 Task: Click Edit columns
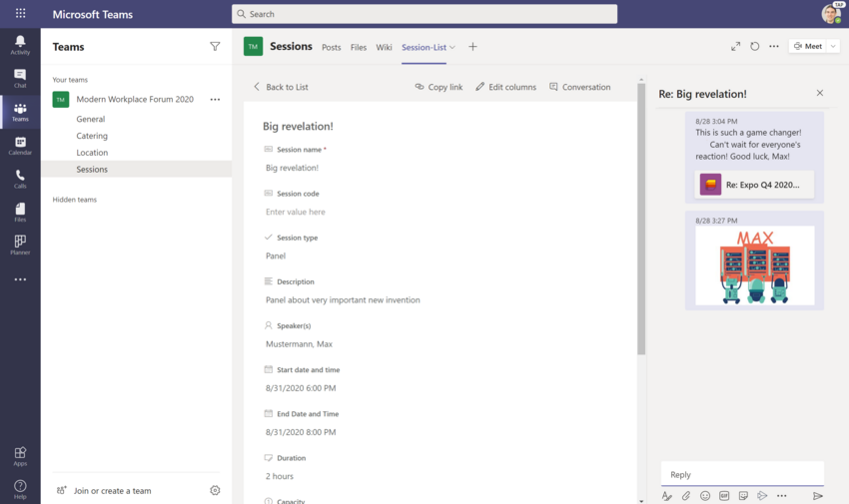pyautogui.click(x=505, y=87)
